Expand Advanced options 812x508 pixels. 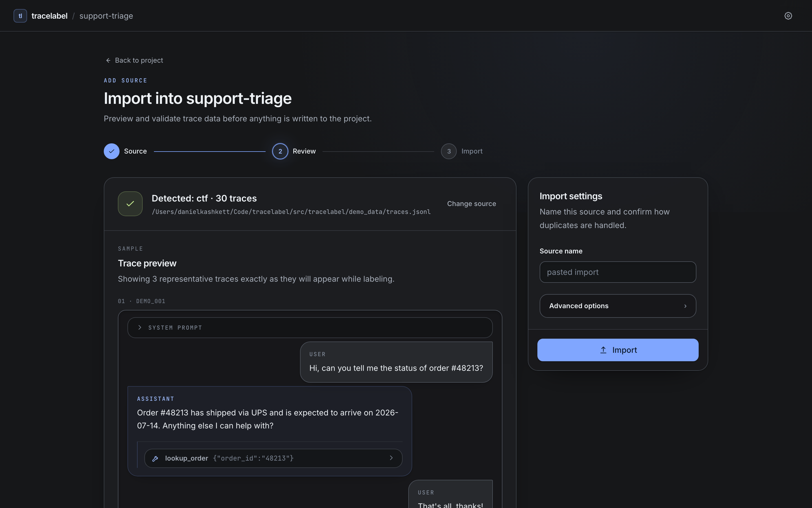[618, 306]
